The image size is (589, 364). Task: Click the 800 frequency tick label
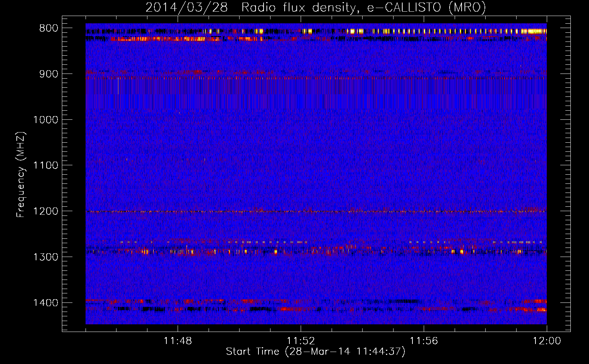tap(49, 28)
